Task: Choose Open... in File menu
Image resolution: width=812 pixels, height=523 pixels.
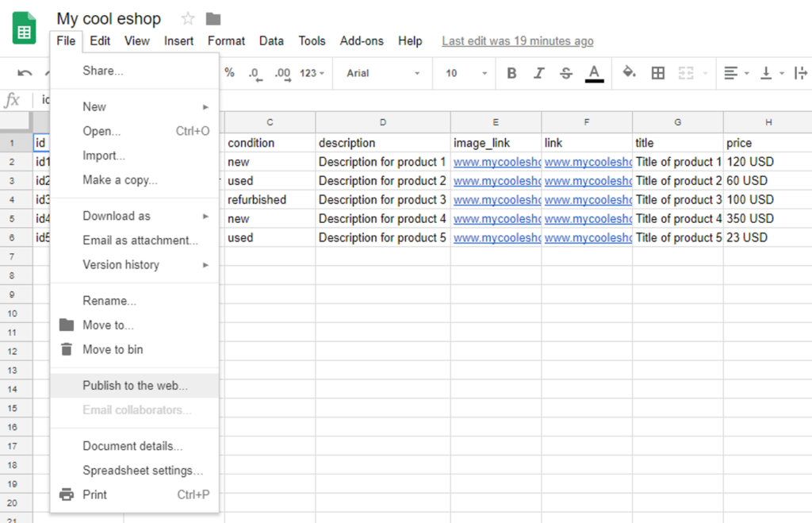Action: pyautogui.click(x=135, y=131)
